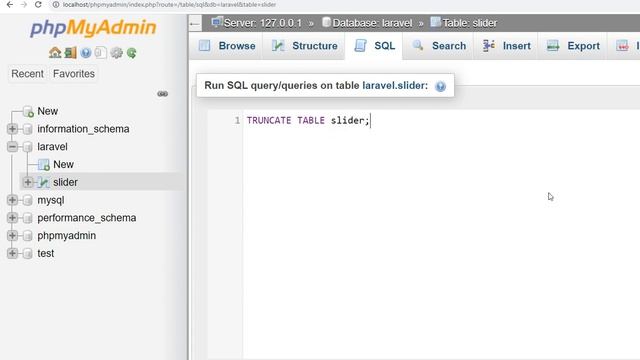Click the browser back arrow
Image resolution: width=640 pixels, height=360 pixels.
click(9, 4)
